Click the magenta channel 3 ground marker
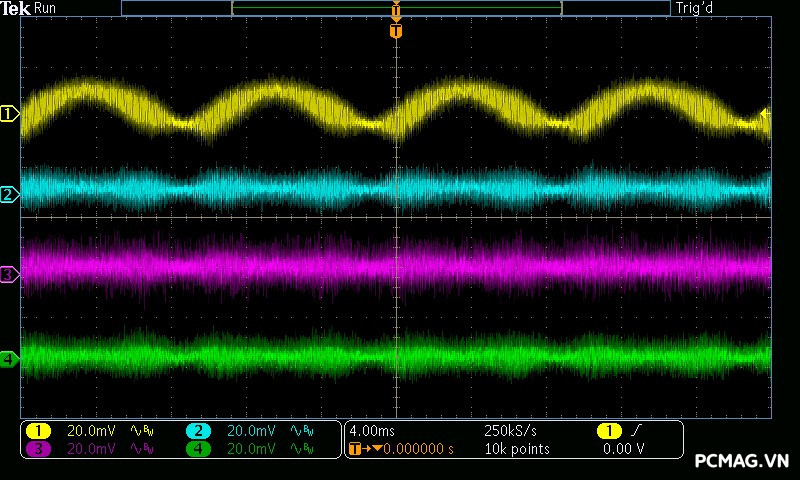Screen dimensions: 800x480 click(x=9, y=273)
